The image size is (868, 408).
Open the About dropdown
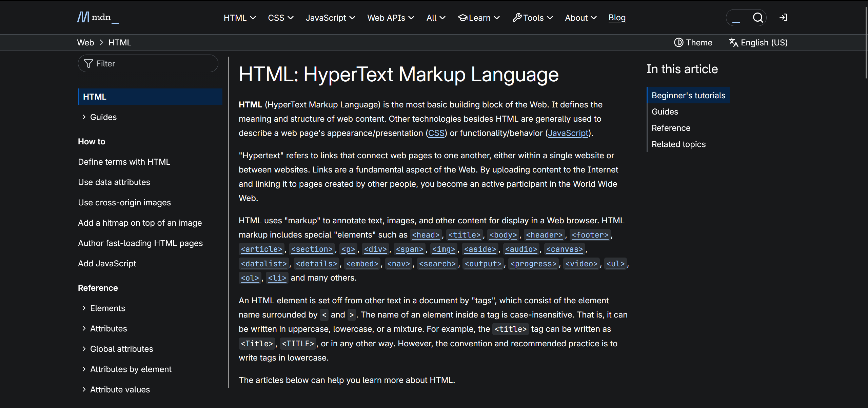tap(580, 18)
